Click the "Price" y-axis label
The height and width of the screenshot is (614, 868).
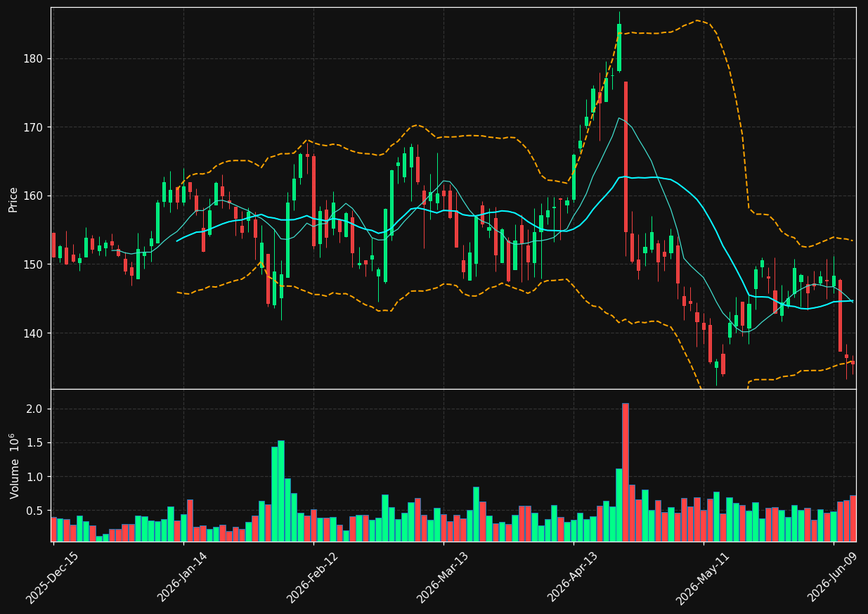tap(13, 199)
